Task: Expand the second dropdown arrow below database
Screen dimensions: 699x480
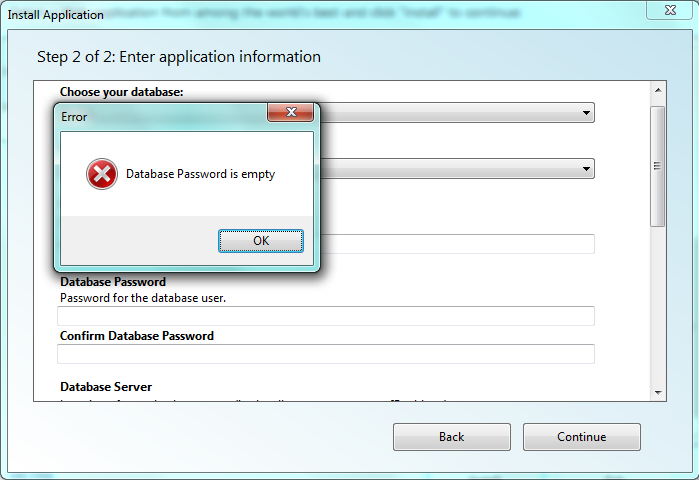Action: [586, 169]
